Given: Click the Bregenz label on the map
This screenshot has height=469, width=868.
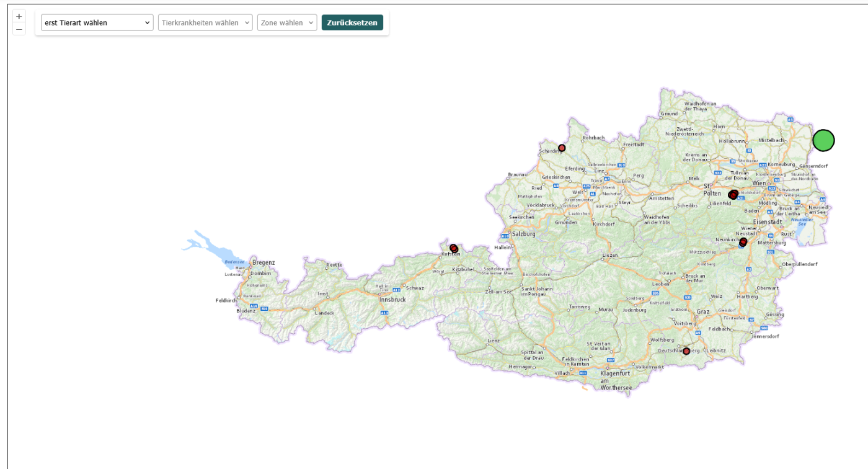Looking at the screenshot, I should pos(263,262).
